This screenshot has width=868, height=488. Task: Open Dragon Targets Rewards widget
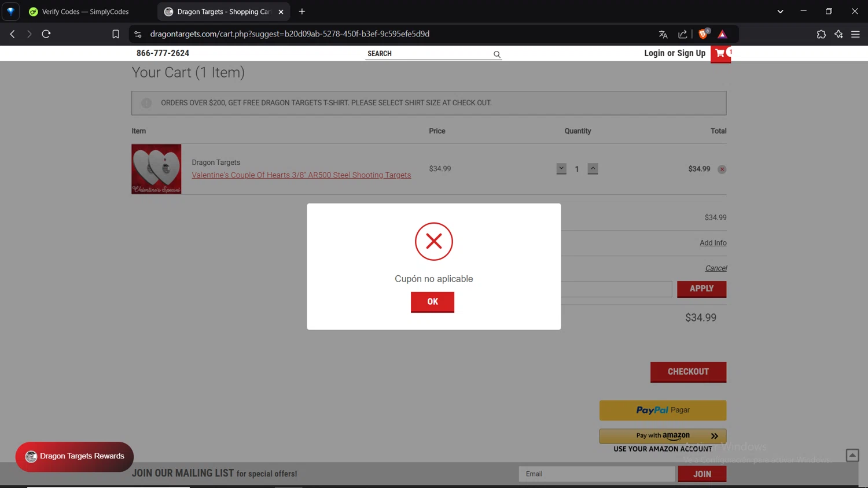click(x=75, y=457)
